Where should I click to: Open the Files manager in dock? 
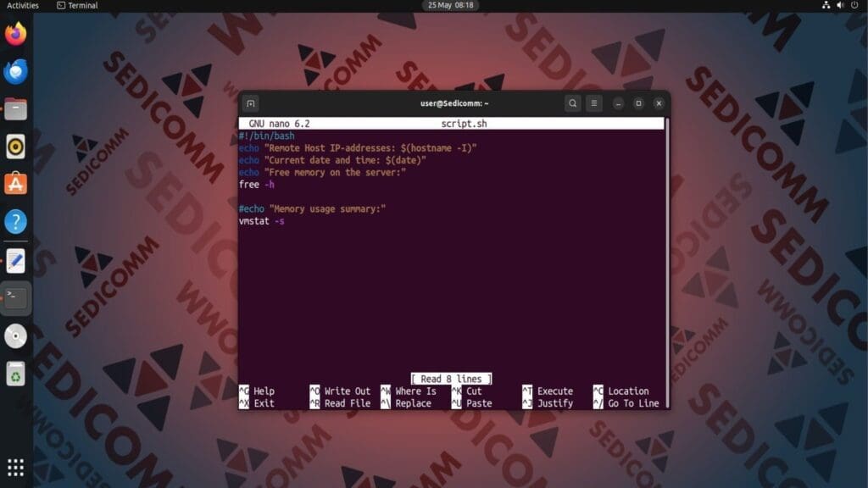(15, 109)
